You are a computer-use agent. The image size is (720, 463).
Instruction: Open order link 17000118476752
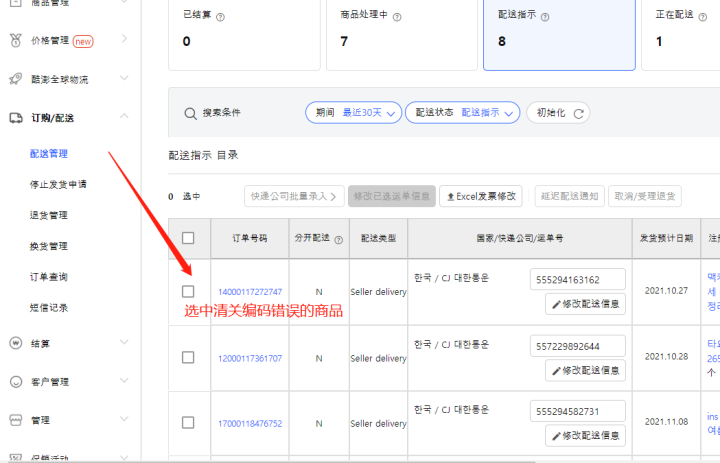point(250,423)
